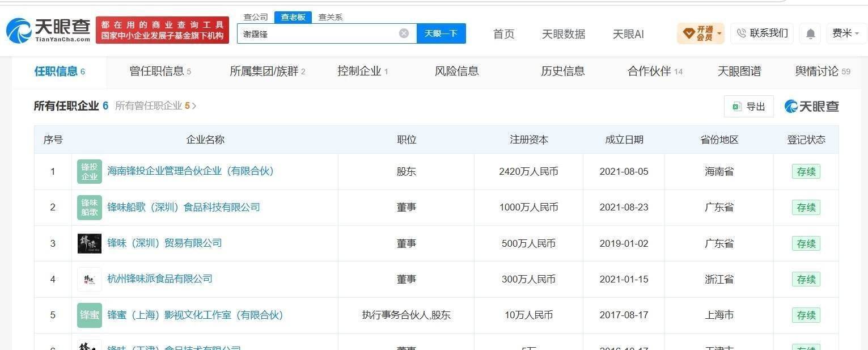Open the 杭州锋味派食品 logo thumbnail
Screen dimensions: 868x350
tap(90, 279)
